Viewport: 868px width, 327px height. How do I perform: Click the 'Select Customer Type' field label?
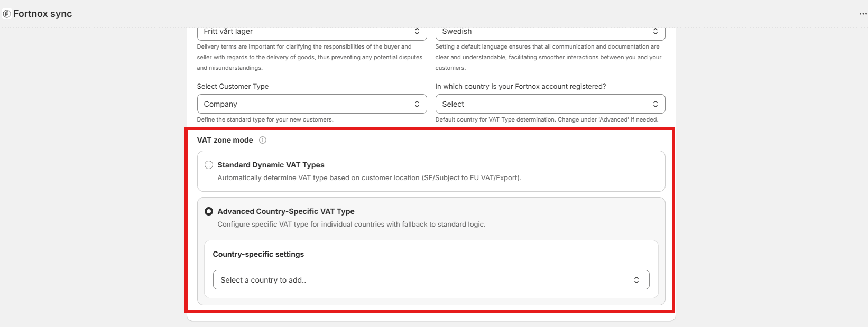(233, 86)
